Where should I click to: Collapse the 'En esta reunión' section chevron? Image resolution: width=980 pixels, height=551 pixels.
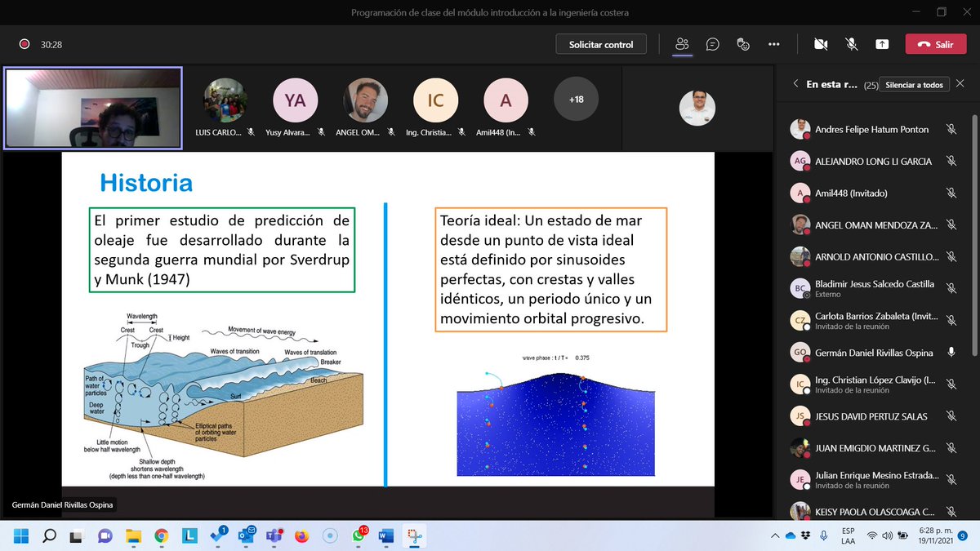tap(795, 84)
